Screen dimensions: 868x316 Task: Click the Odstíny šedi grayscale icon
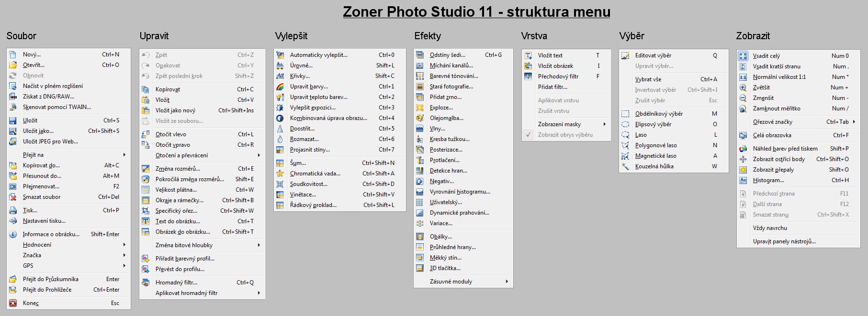(x=420, y=55)
